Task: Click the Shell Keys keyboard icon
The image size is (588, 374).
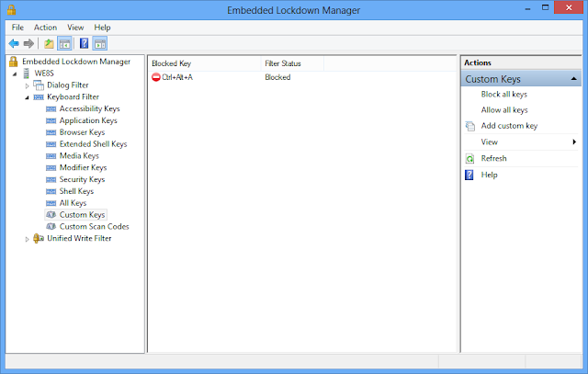Action: [51, 192]
